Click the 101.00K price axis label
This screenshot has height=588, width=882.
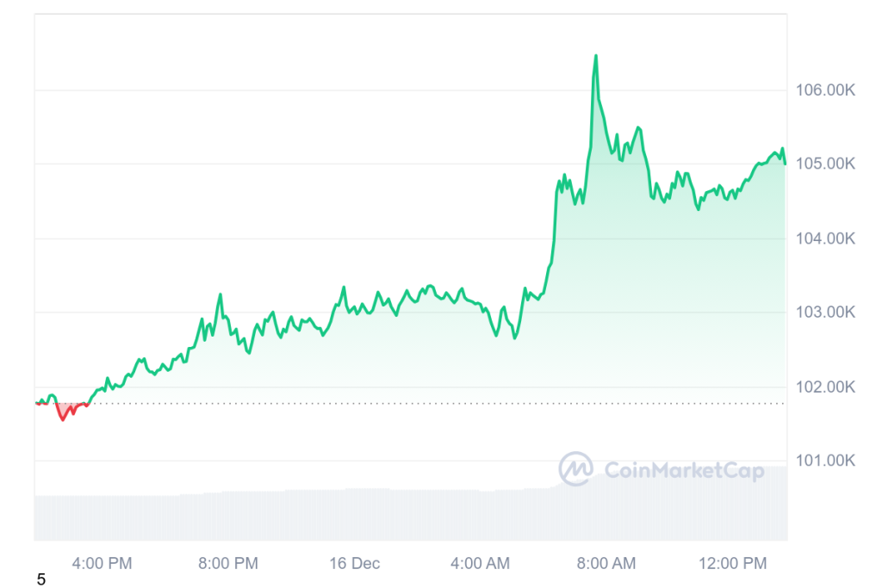pyautogui.click(x=826, y=461)
